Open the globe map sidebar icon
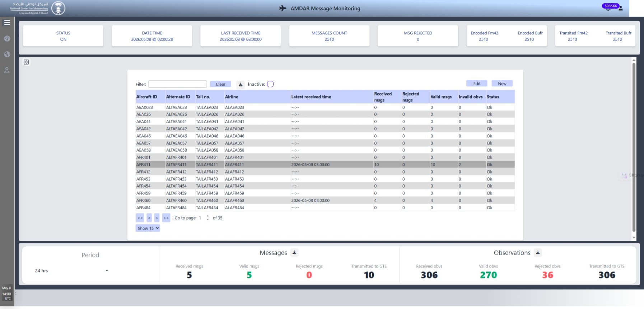Viewport: 644px width, 309px height. tap(7, 54)
